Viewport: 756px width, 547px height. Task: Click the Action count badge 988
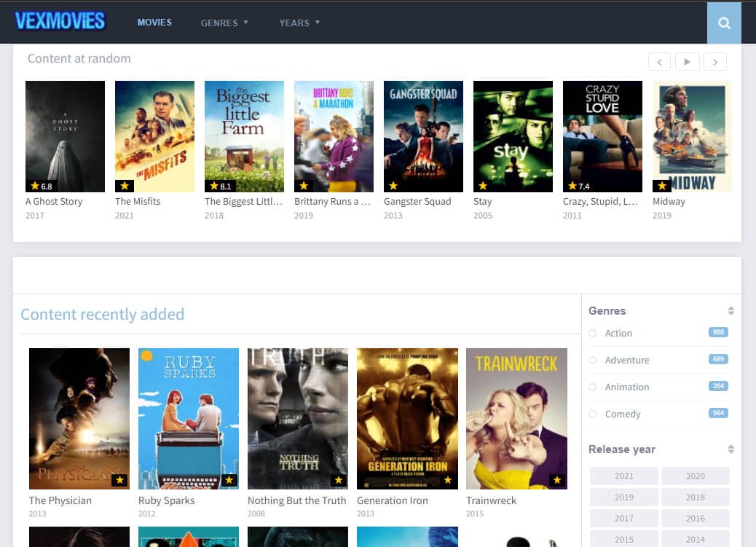(x=718, y=332)
